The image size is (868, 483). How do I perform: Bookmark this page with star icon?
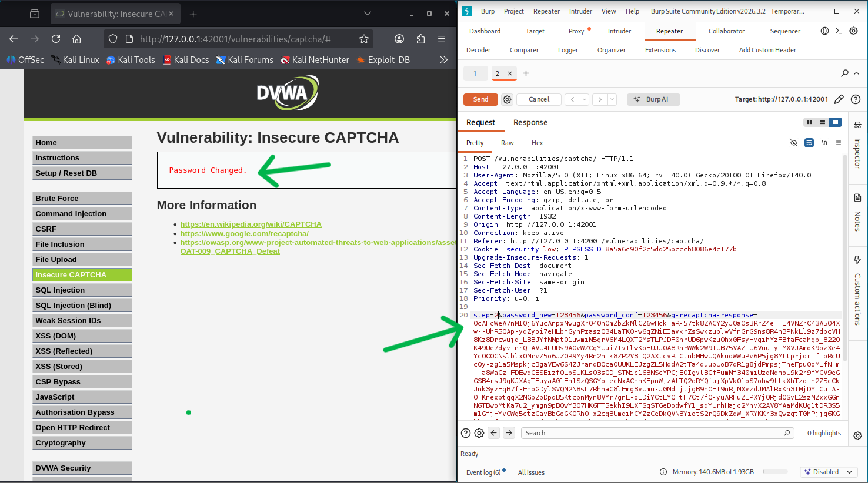[364, 39]
